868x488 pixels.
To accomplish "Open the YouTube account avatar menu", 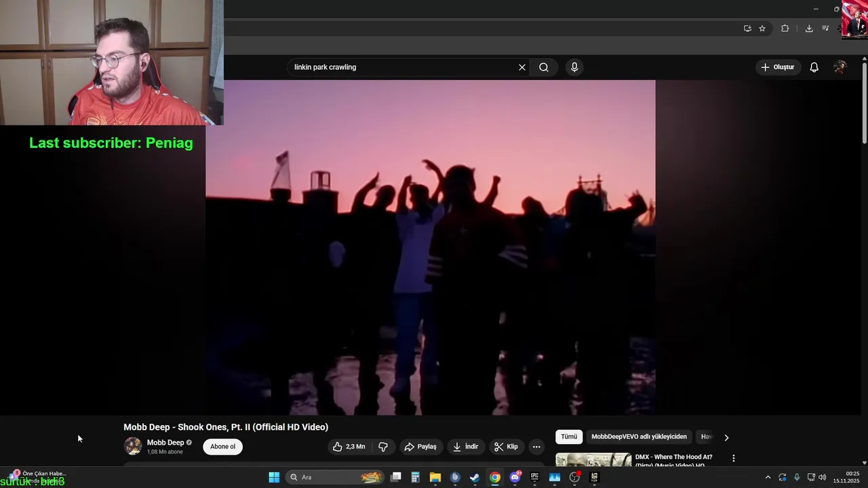I will pyautogui.click(x=840, y=67).
